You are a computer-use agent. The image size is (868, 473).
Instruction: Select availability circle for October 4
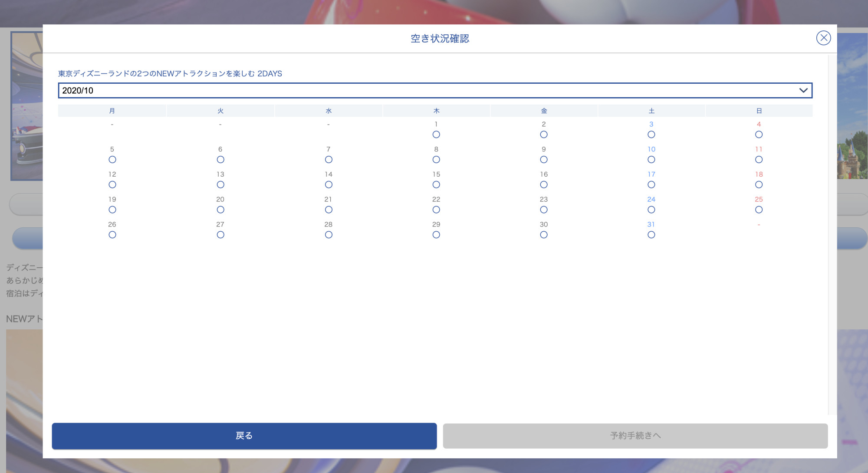(759, 135)
